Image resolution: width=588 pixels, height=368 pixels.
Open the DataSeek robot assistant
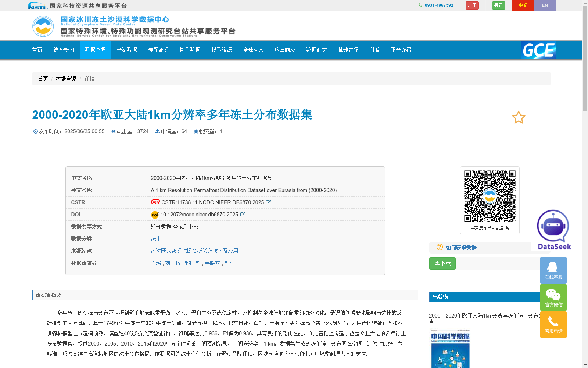pos(553,230)
